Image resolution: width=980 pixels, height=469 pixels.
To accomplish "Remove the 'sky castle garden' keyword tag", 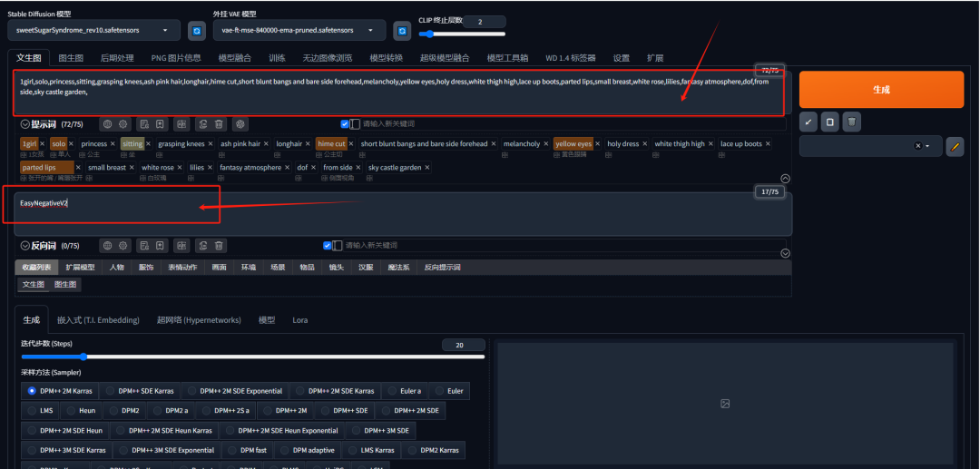I will coord(427,167).
